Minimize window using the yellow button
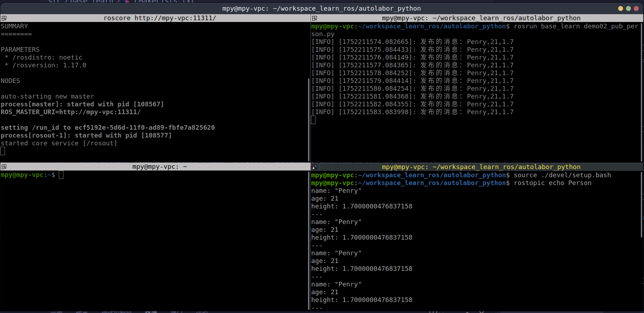 click(620, 9)
